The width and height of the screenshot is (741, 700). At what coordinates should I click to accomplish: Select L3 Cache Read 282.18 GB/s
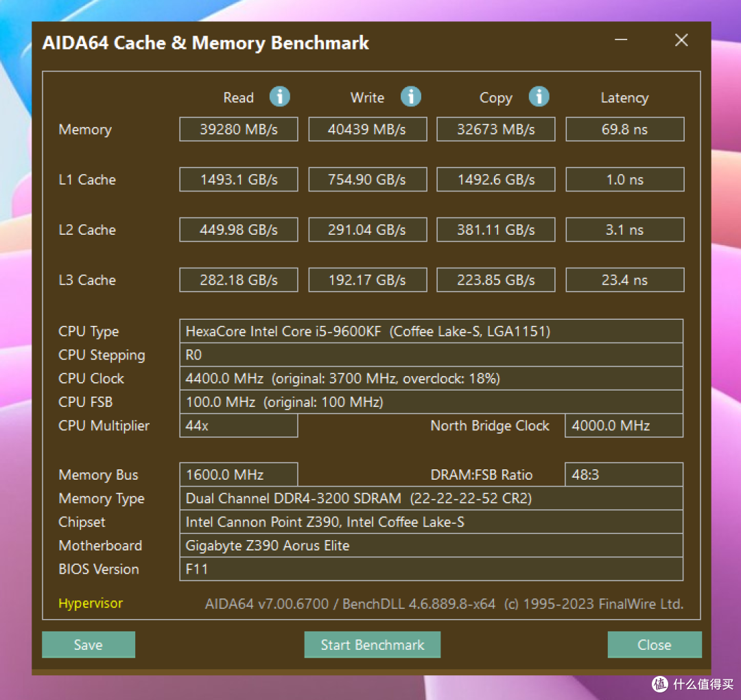[239, 280]
